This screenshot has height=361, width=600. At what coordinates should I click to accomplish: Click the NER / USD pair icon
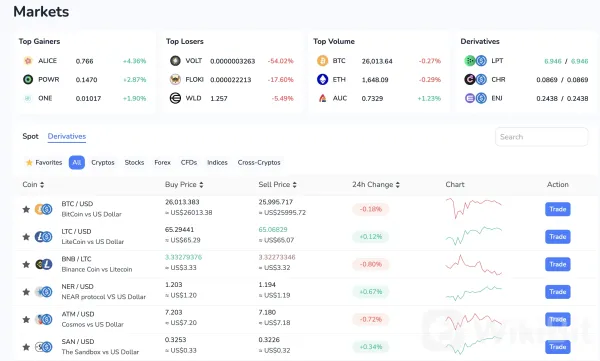click(44, 292)
